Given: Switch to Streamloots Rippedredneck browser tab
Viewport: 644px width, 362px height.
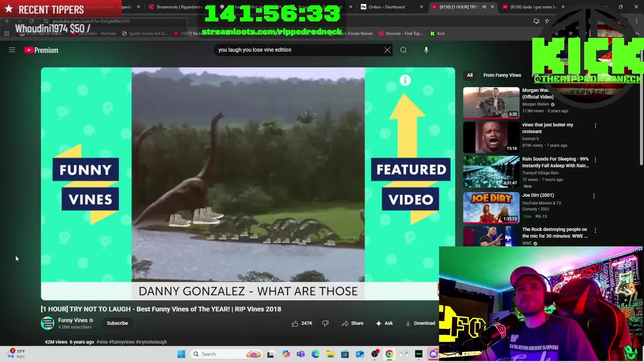Looking at the screenshot, I should pos(176,7).
